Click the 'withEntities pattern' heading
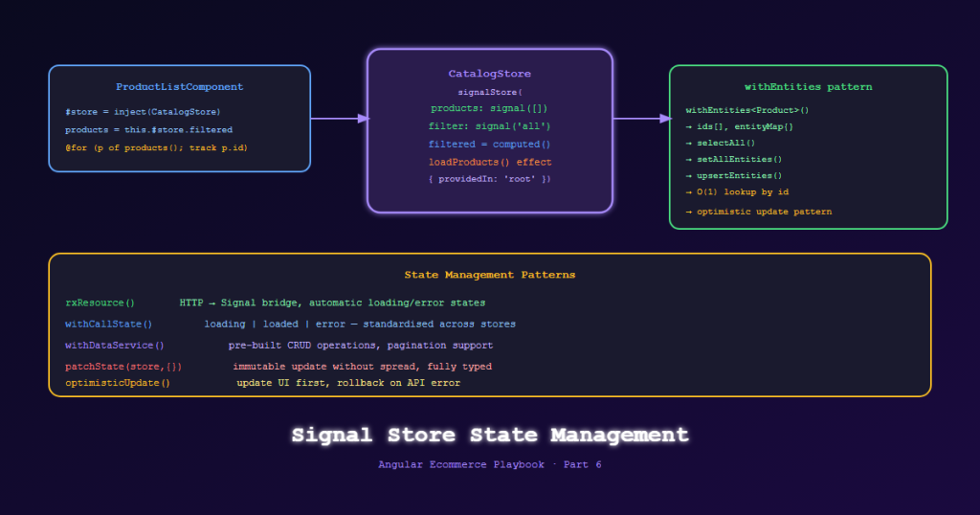 pyautogui.click(x=808, y=87)
